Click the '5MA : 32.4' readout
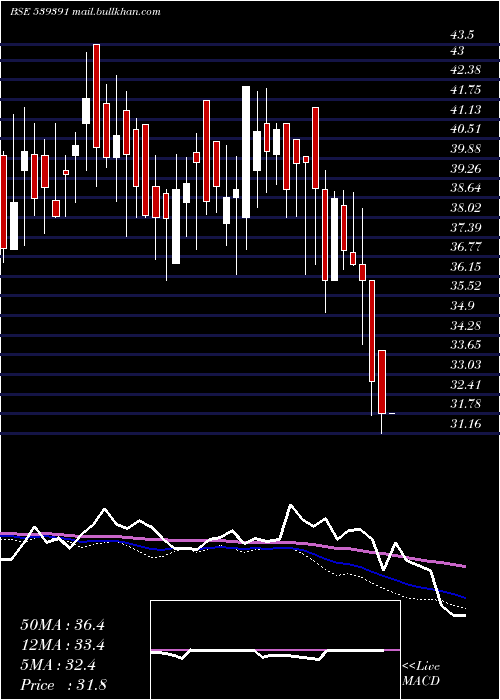 click(58, 665)
